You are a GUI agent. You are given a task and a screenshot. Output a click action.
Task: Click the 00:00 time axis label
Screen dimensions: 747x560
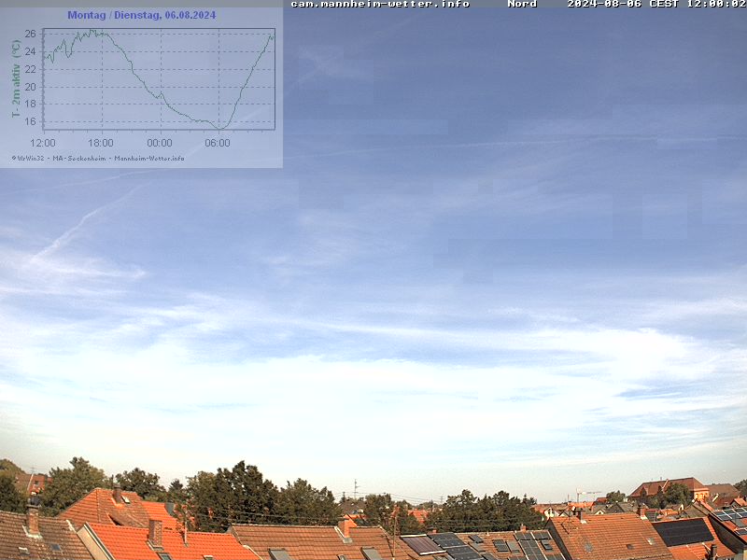click(x=160, y=143)
